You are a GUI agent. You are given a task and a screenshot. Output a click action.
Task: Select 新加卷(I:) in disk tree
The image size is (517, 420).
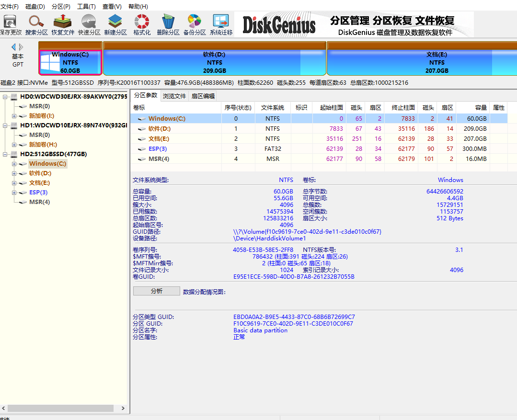click(42, 116)
